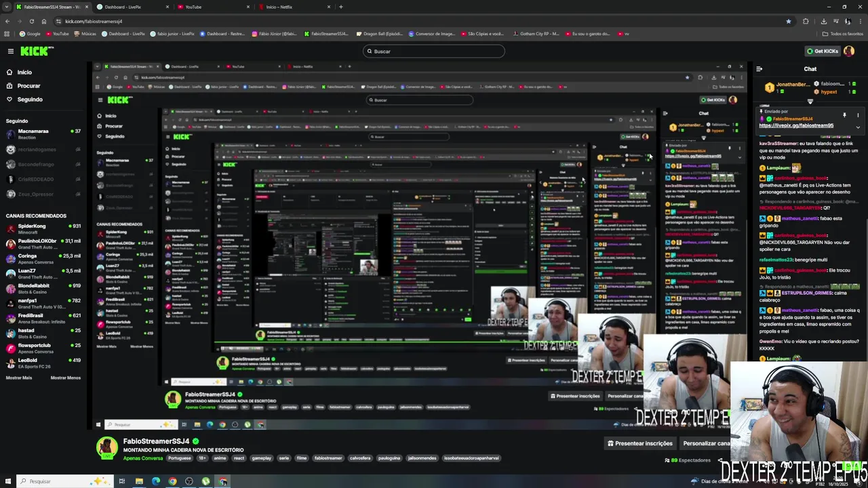Open pinned message options menu
The image size is (868, 488).
tap(858, 115)
